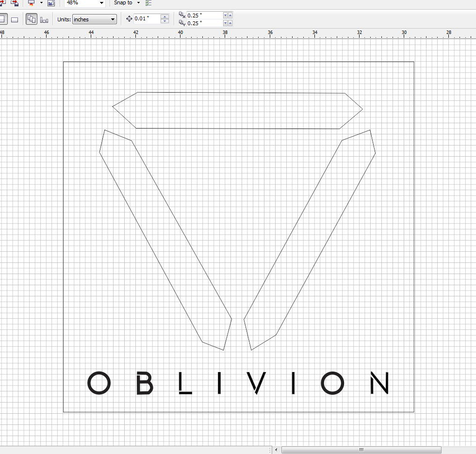Image resolution: width=476 pixels, height=454 pixels.
Task: Click the duplicate distance X field
Action: [x=204, y=16]
